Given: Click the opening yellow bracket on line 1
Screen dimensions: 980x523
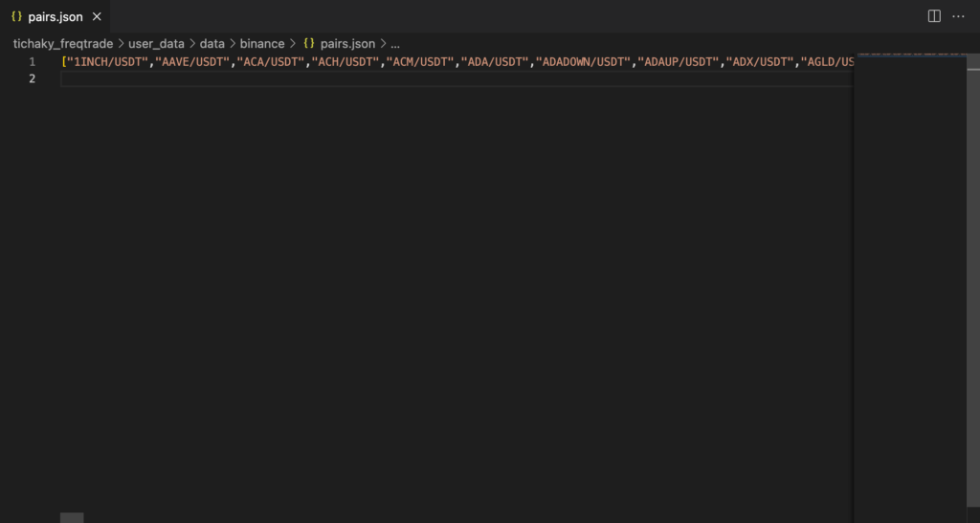Looking at the screenshot, I should 64,62.
